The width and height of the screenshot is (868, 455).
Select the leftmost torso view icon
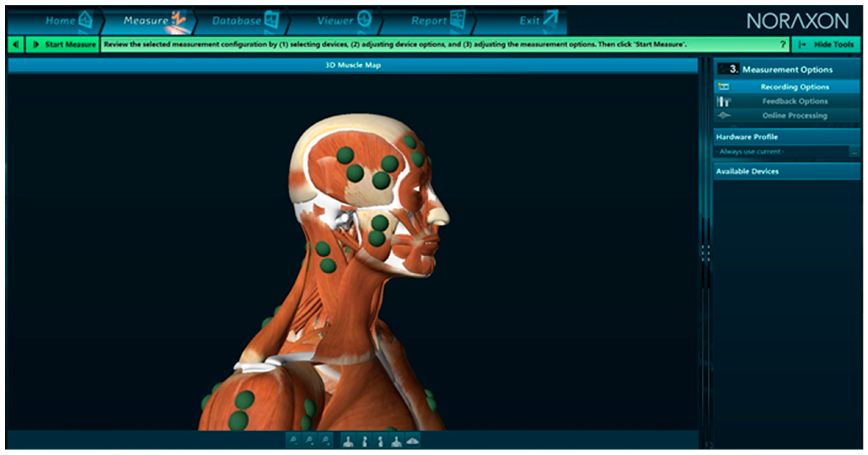coord(348,441)
